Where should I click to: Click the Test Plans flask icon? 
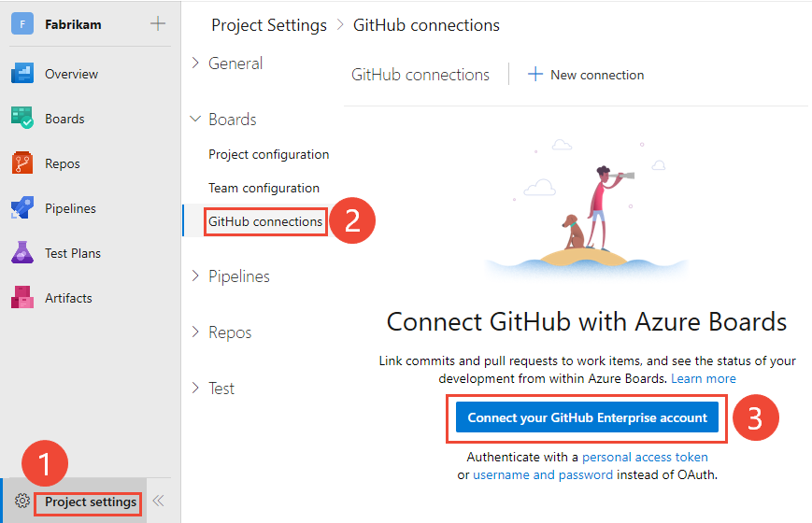(22, 253)
